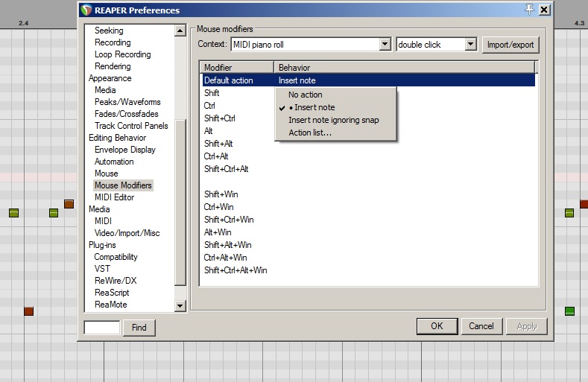Click the Cancel button

tap(481, 326)
